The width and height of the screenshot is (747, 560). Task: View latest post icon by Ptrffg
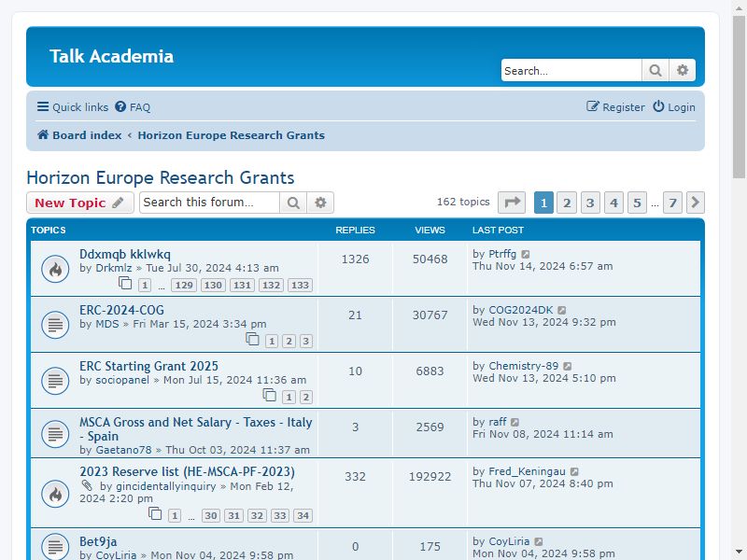[526, 254]
